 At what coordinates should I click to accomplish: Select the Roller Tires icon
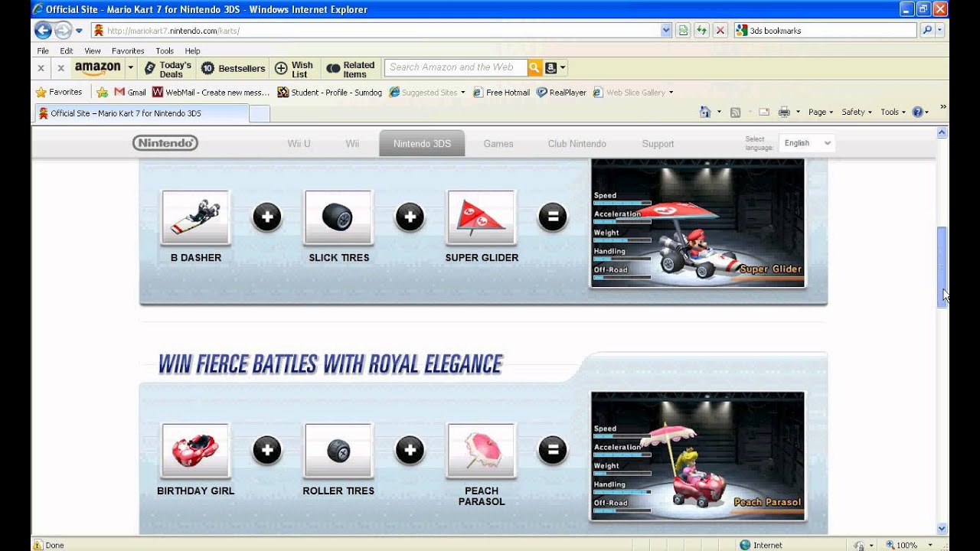(x=338, y=451)
